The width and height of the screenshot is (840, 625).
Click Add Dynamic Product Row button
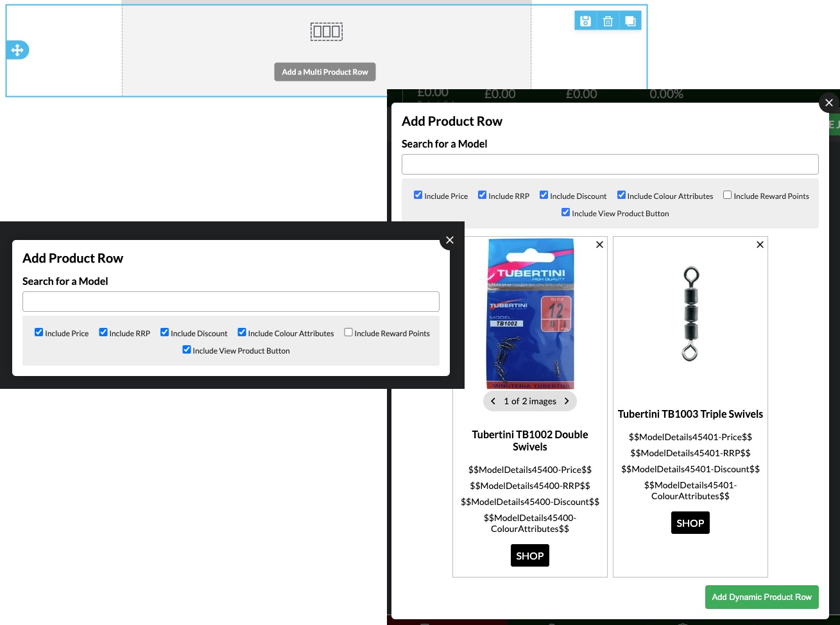point(762,597)
